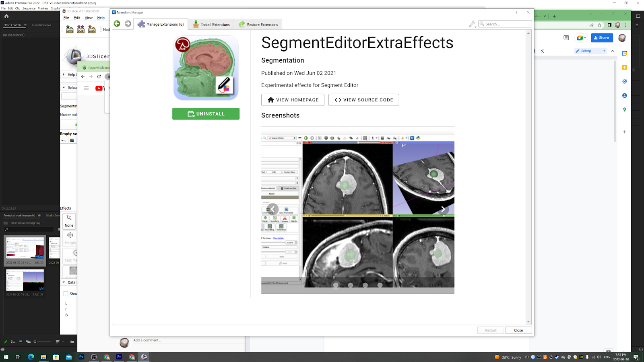Open the Editing mode dropdown in Google Docs
The height and width of the screenshot is (362, 644).
pyautogui.click(x=590, y=51)
